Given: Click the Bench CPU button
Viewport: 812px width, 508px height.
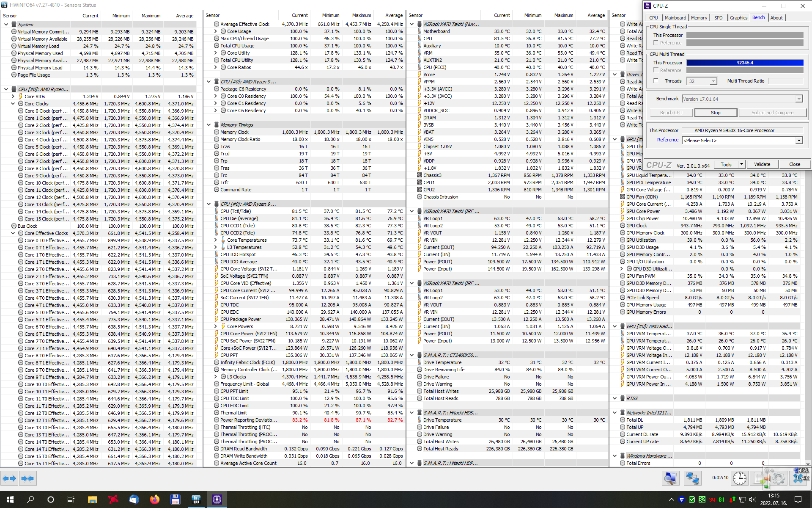Looking at the screenshot, I should pyautogui.click(x=672, y=113).
